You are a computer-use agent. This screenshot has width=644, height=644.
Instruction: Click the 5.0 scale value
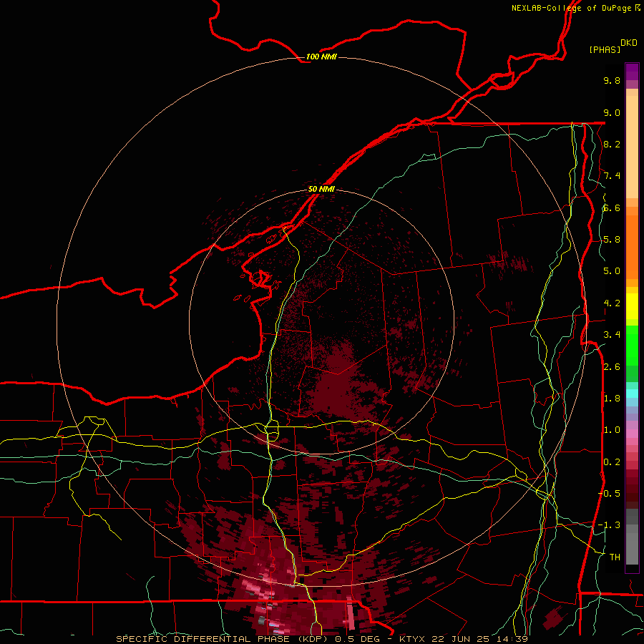tap(612, 271)
